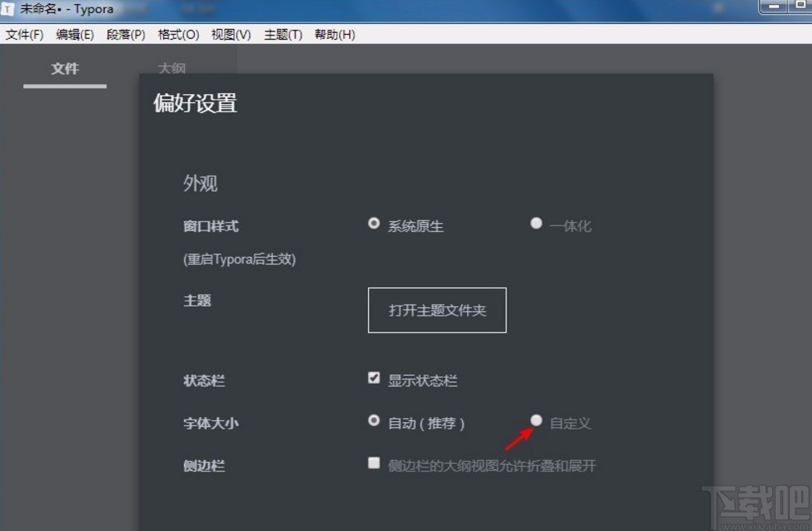Select 自定义 for font size
Screen dimensions: 812x531
pos(536,420)
